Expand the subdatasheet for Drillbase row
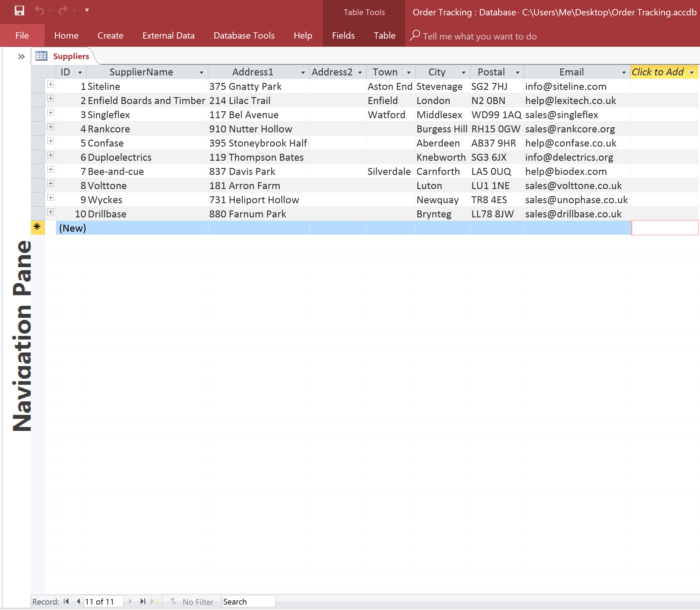This screenshot has height=610, width=700. [51, 212]
